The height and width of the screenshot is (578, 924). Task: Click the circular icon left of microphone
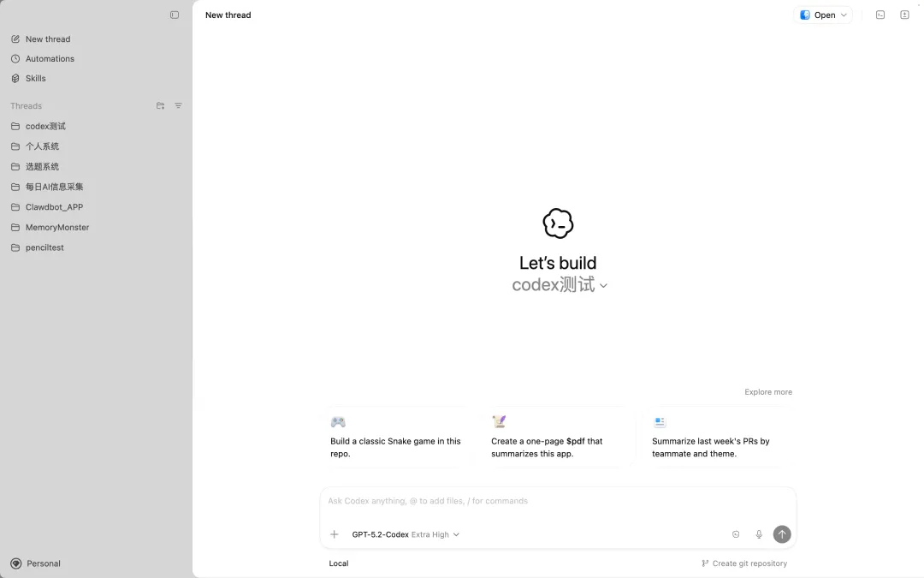click(x=736, y=534)
